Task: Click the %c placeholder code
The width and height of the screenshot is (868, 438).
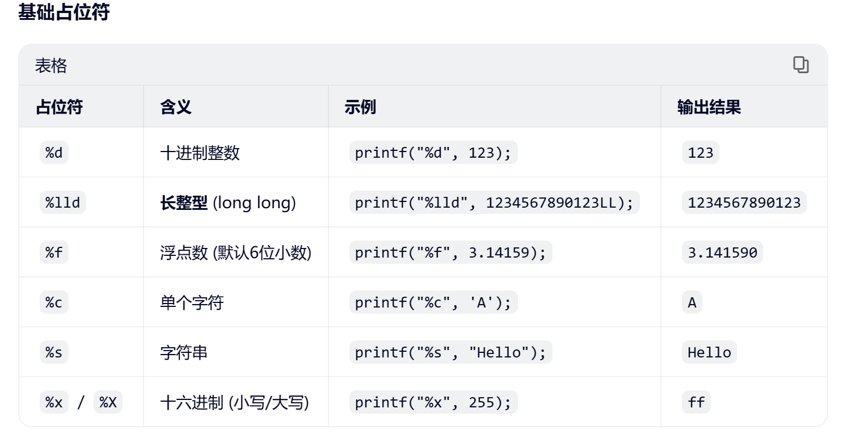Action: point(54,302)
